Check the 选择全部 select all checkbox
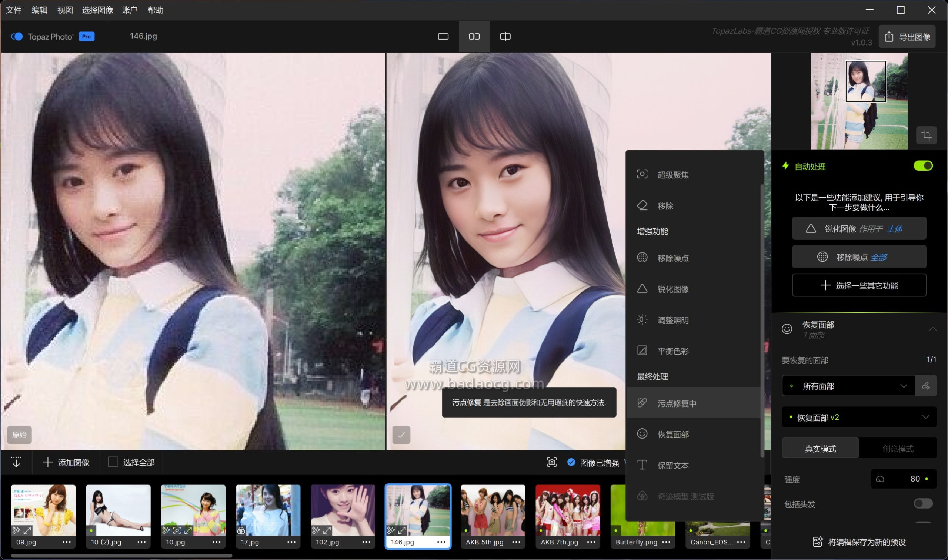The width and height of the screenshot is (948, 560). click(x=113, y=462)
